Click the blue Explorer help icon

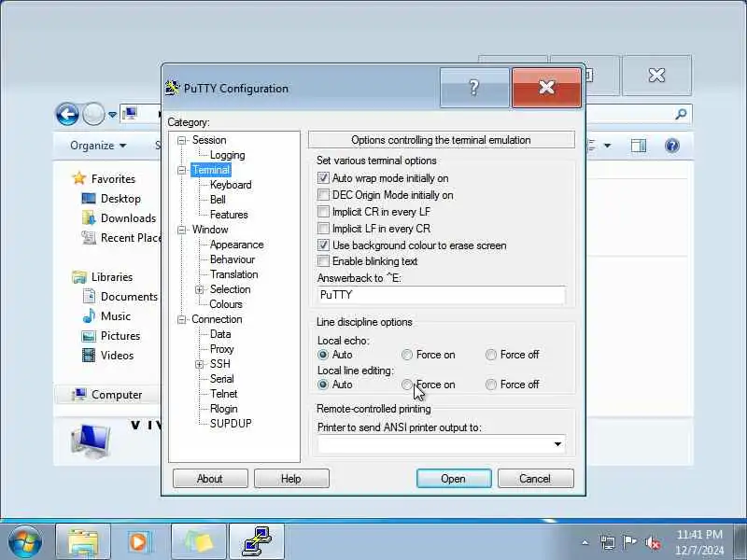click(x=672, y=146)
